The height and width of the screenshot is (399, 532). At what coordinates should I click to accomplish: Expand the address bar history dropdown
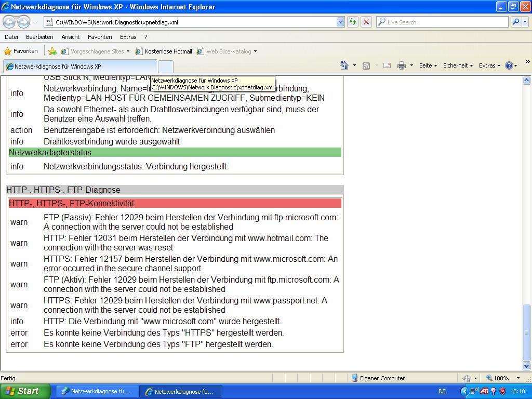click(341, 22)
